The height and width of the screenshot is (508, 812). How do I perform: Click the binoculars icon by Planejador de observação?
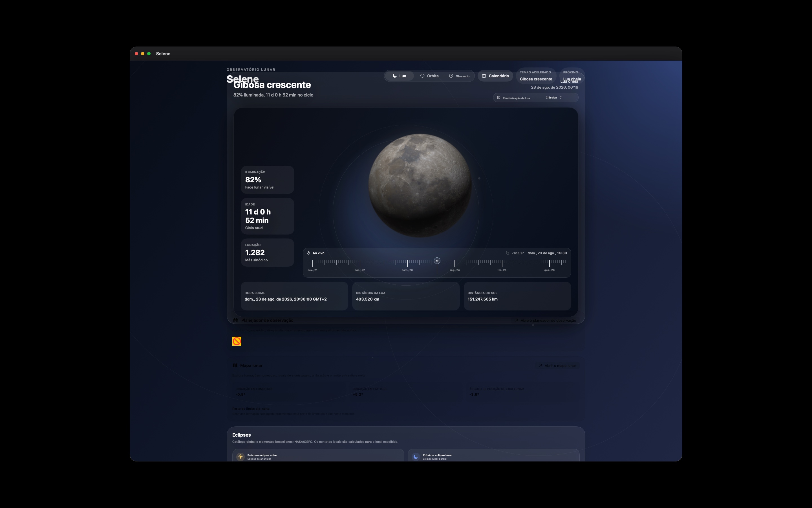point(235,321)
